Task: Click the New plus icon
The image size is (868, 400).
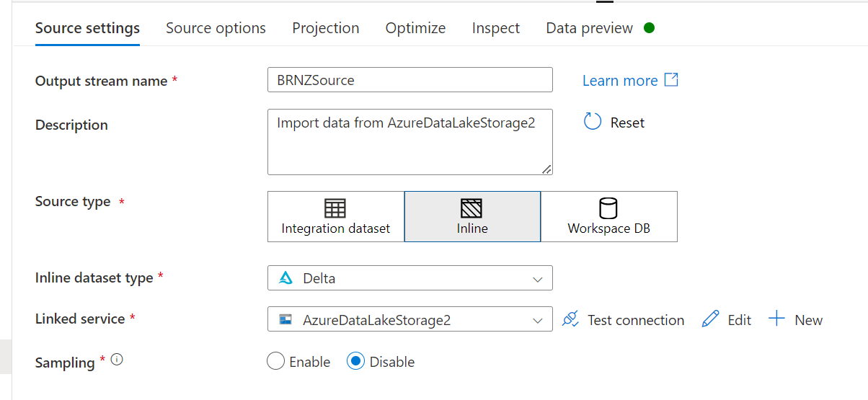Action: pos(776,319)
